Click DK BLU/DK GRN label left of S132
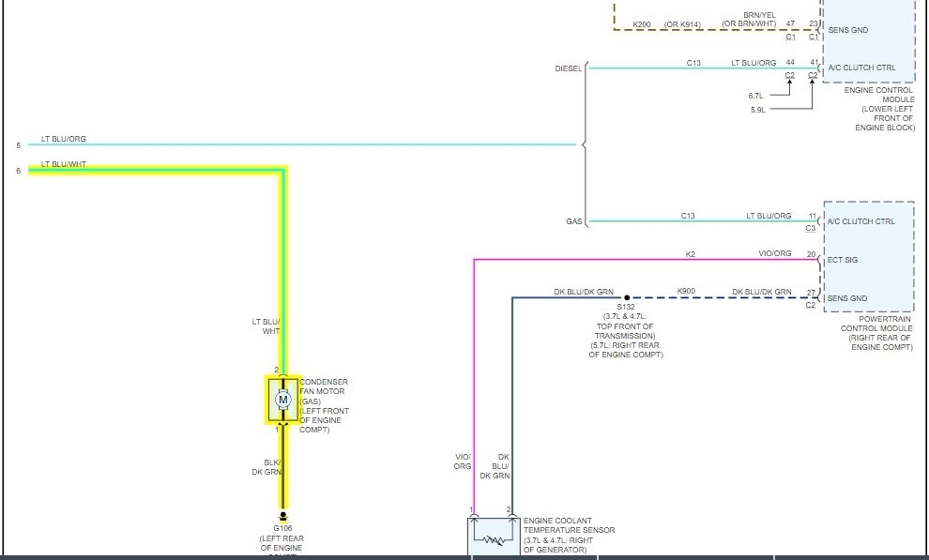 [x=584, y=292]
